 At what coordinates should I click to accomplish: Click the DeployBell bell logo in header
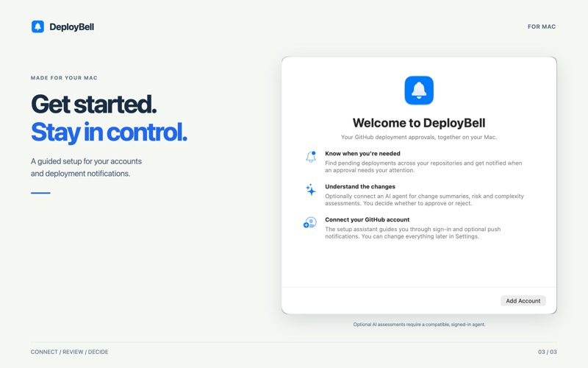click(x=37, y=26)
